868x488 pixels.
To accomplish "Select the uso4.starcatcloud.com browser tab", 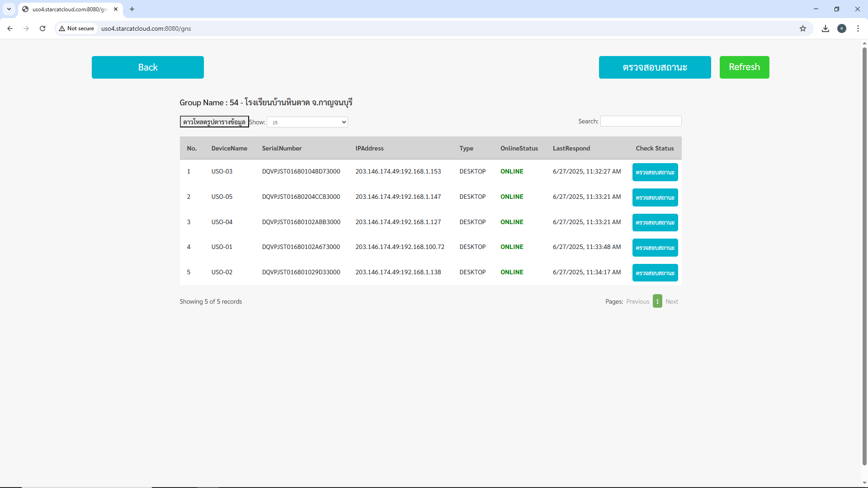I will pyautogui.click(x=70, y=9).
